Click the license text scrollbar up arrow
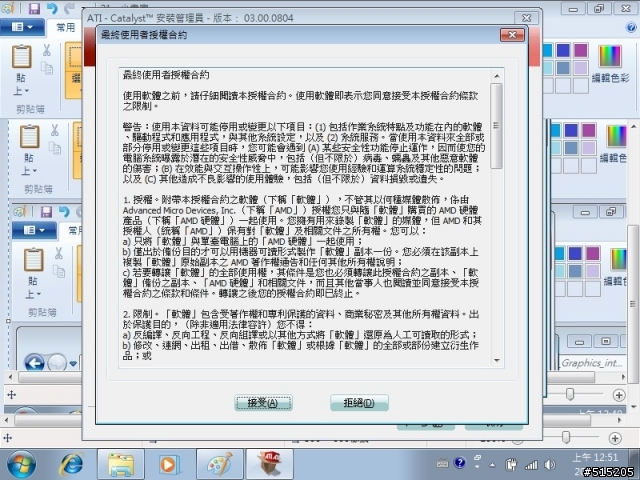The height and width of the screenshot is (480, 640). (496, 76)
